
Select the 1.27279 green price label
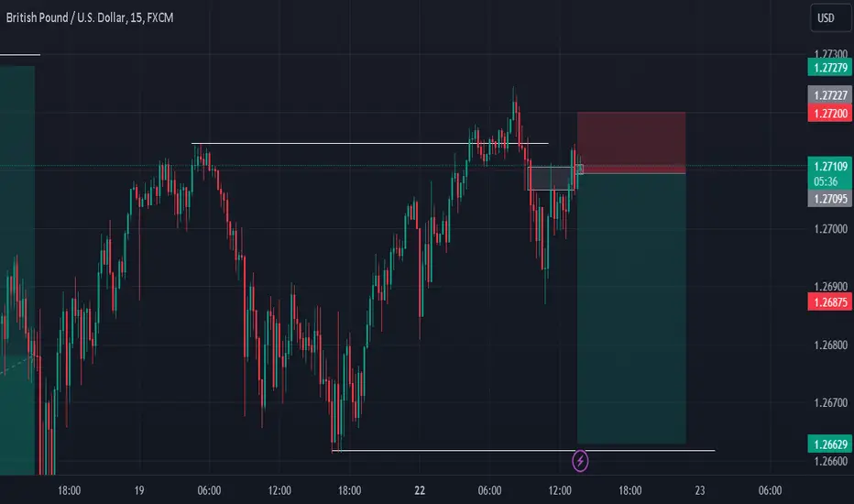click(x=830, y=68)
